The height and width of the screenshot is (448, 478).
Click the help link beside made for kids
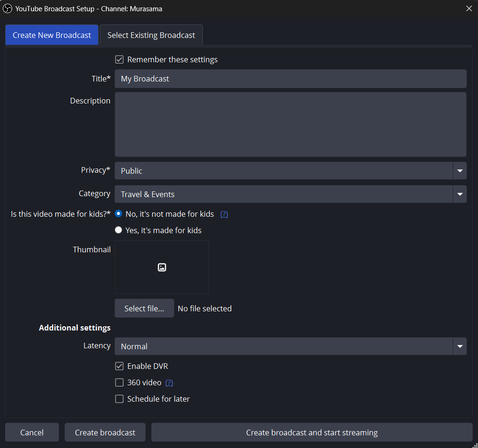(224, 214)
